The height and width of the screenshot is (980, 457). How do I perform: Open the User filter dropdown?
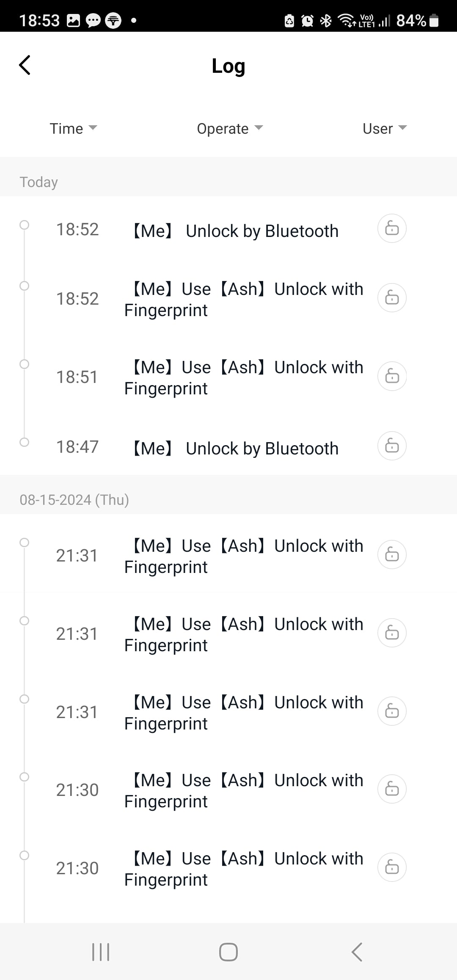[x=384, y=128]
